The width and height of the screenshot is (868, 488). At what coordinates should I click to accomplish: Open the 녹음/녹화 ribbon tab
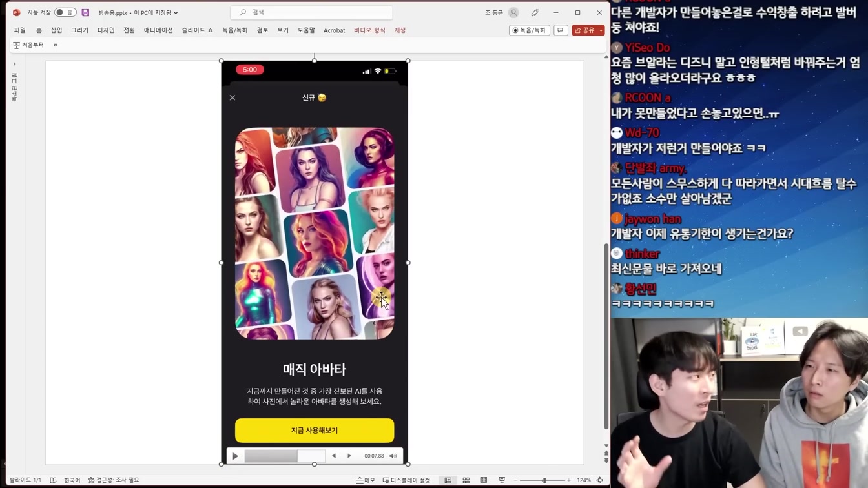234,30
